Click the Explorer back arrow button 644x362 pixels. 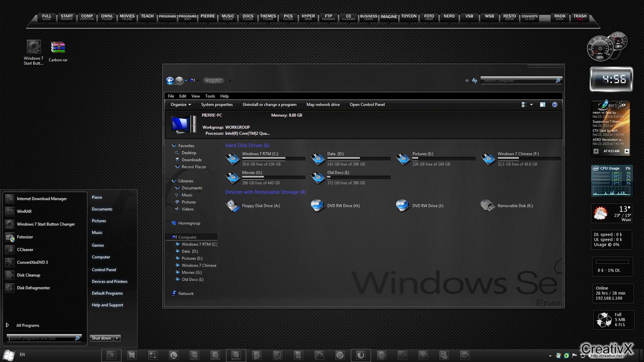tap(170, 80)
